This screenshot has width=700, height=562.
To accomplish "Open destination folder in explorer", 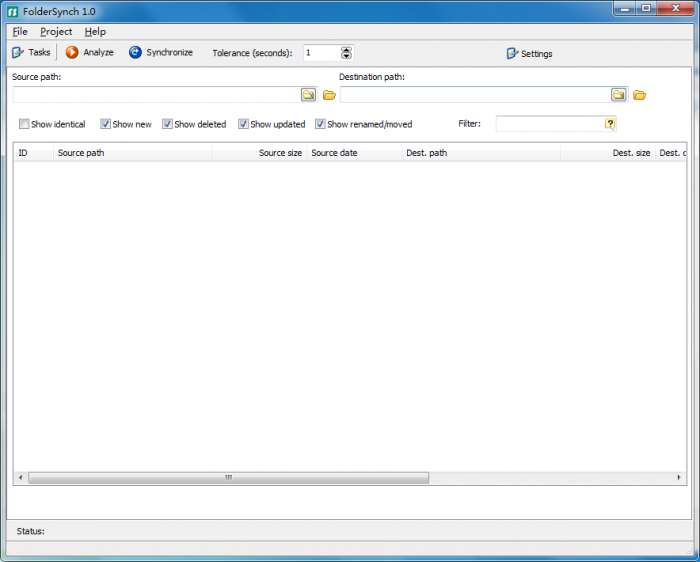I will point(639,95).
